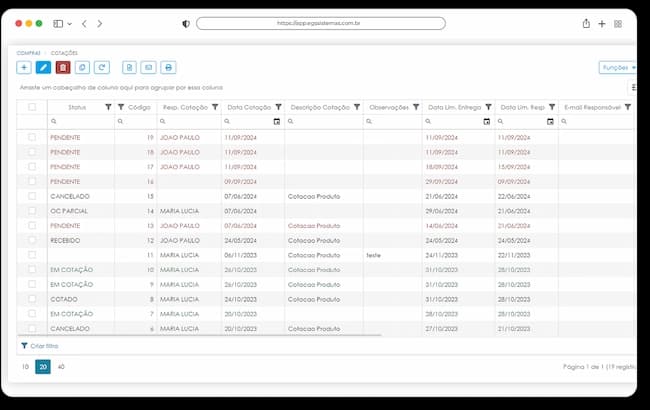This screenshot has width=650, height=410.
Task: Click the print toolbar icon
Action: click(x=169, y=67)
